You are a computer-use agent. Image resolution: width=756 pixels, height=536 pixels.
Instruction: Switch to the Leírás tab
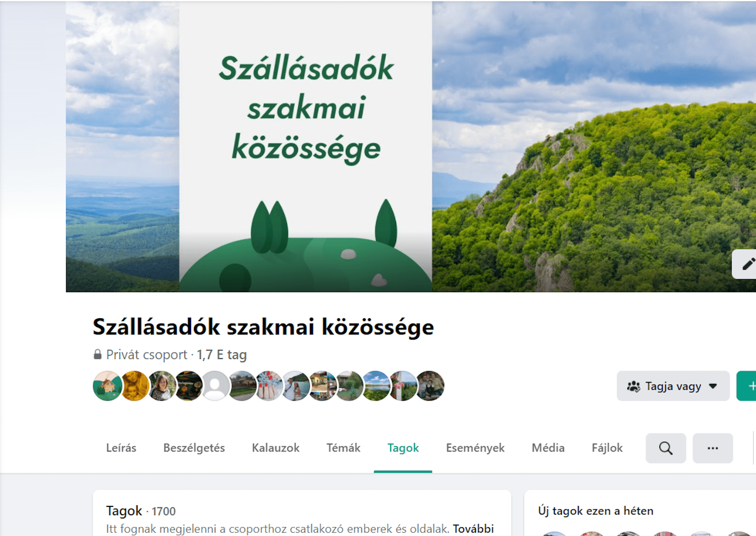pos(121,448)
